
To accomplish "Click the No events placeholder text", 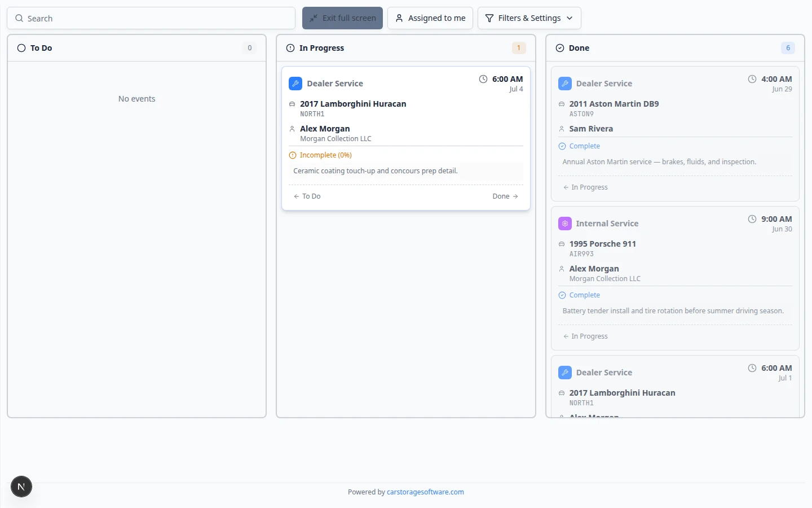I will [x=137, y=99].
